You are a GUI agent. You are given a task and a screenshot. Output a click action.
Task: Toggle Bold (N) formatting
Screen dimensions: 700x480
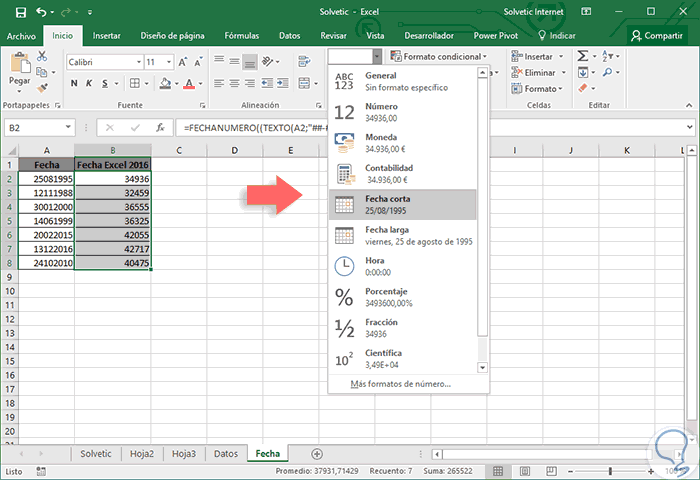click(x=73, y=83)
